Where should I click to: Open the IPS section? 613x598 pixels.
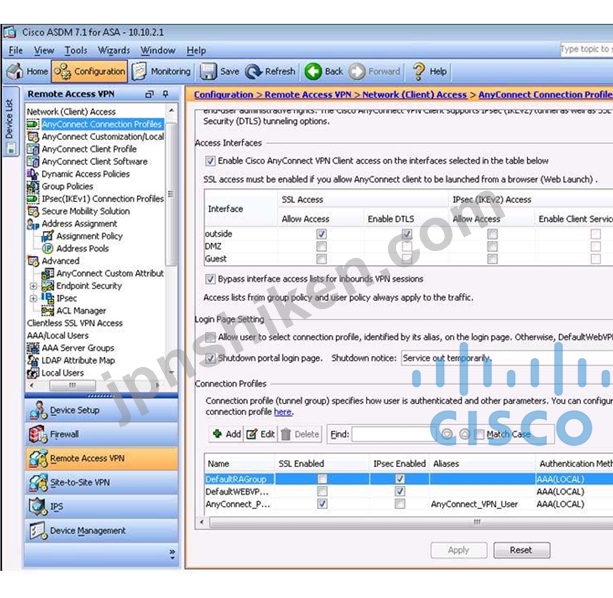point(102,507)
